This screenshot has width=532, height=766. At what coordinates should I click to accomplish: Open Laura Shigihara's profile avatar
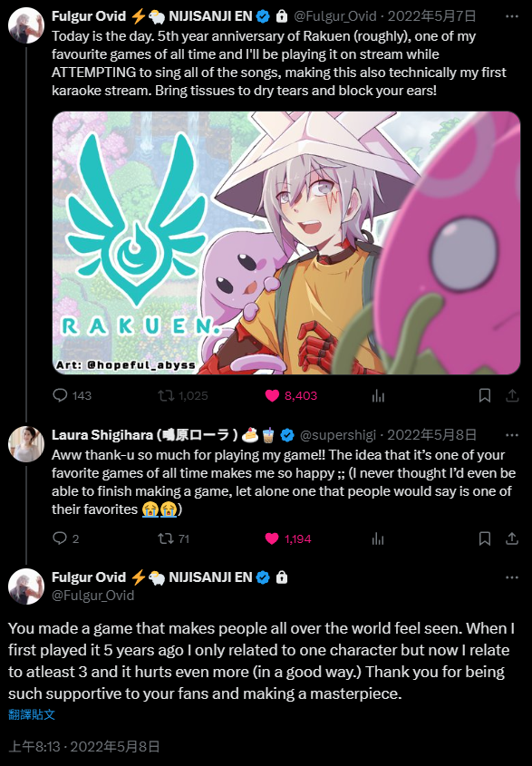26,443
